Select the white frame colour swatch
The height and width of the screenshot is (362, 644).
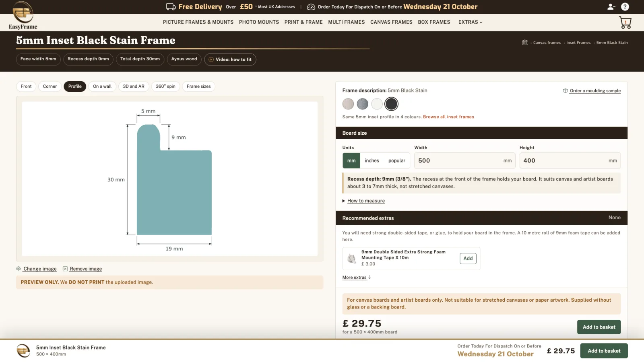(x=377, y=104)
